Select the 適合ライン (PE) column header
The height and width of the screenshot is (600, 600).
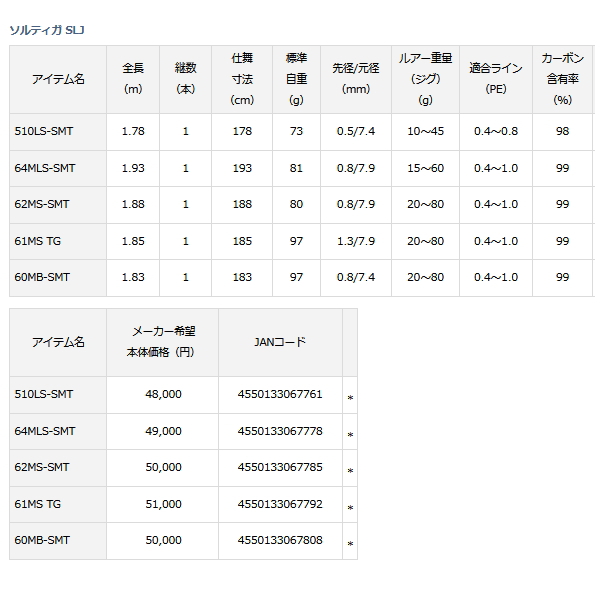pyautogui.click(x=496, y=79)
